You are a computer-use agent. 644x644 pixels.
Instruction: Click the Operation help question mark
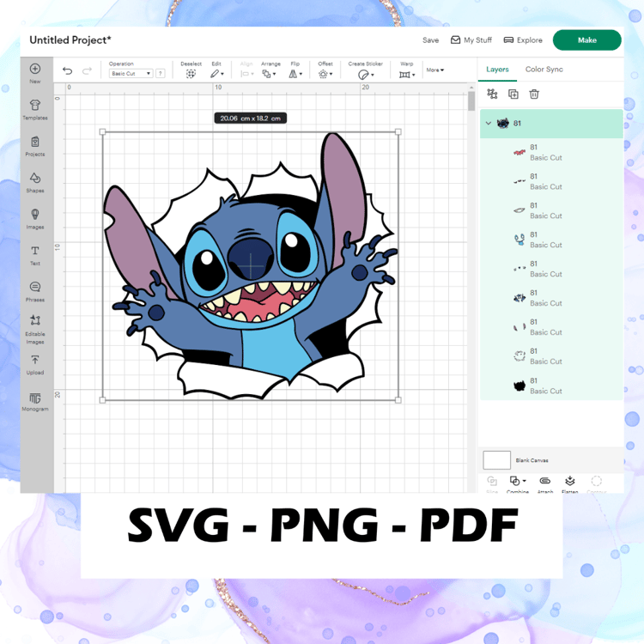tap(161, 74)
